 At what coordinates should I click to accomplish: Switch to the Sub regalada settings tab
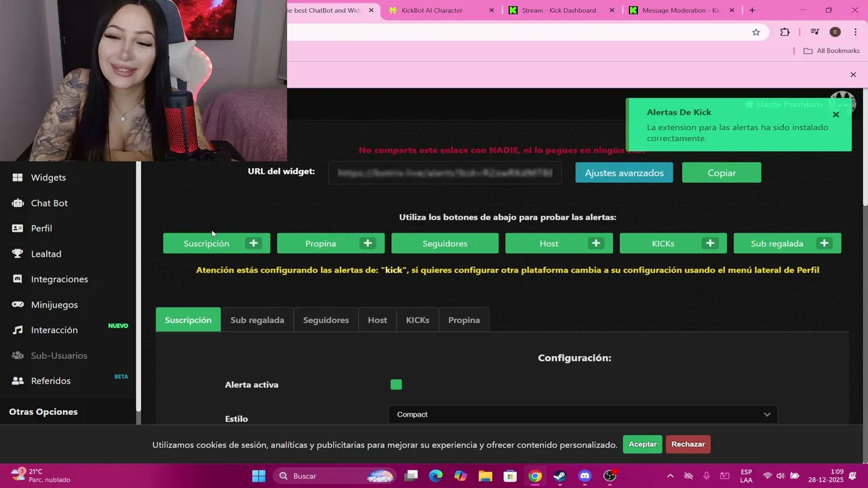(x=257, y=320)
